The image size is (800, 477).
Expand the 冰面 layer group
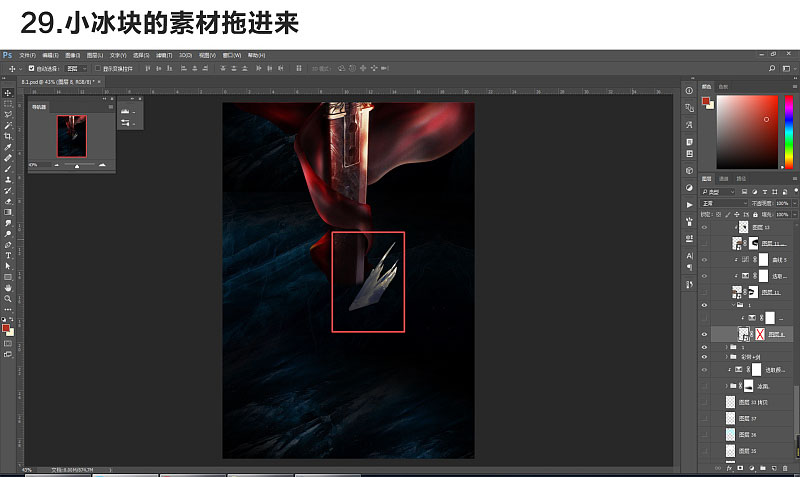[727, 386]
